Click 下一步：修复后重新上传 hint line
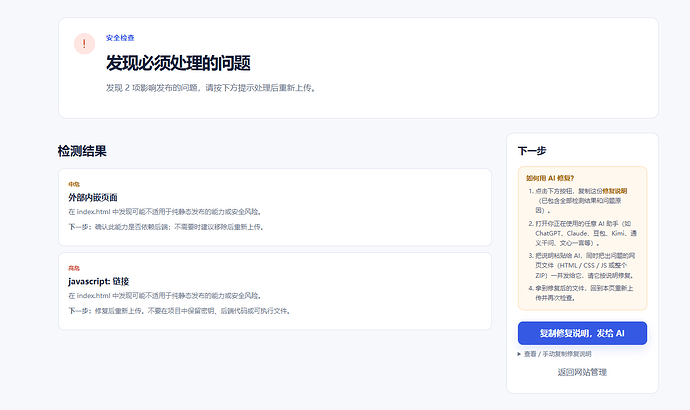The image size is (690, 410). click(180, 311)
